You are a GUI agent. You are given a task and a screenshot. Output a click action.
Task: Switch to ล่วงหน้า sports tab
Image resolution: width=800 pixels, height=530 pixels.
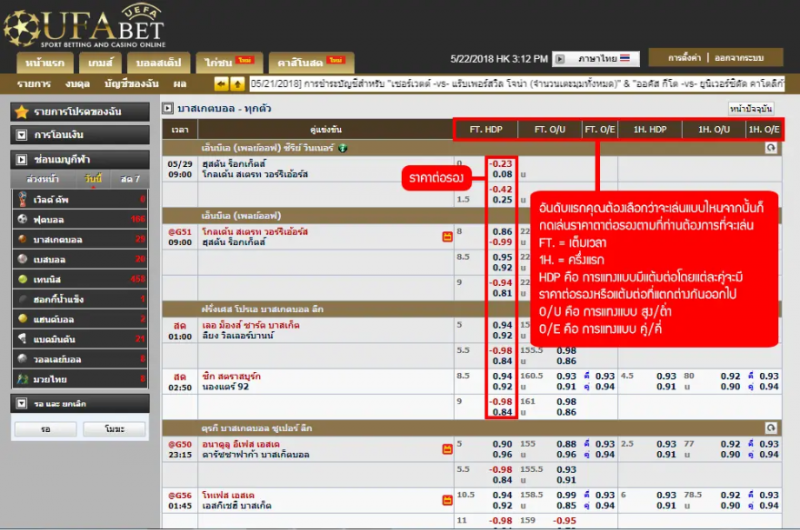pos(42,179)
